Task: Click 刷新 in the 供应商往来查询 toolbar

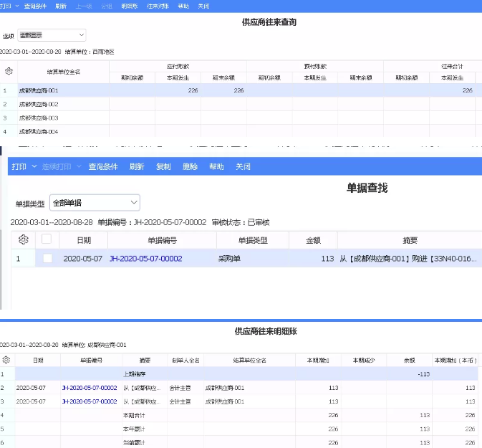Action: click(x=61, y=6)
